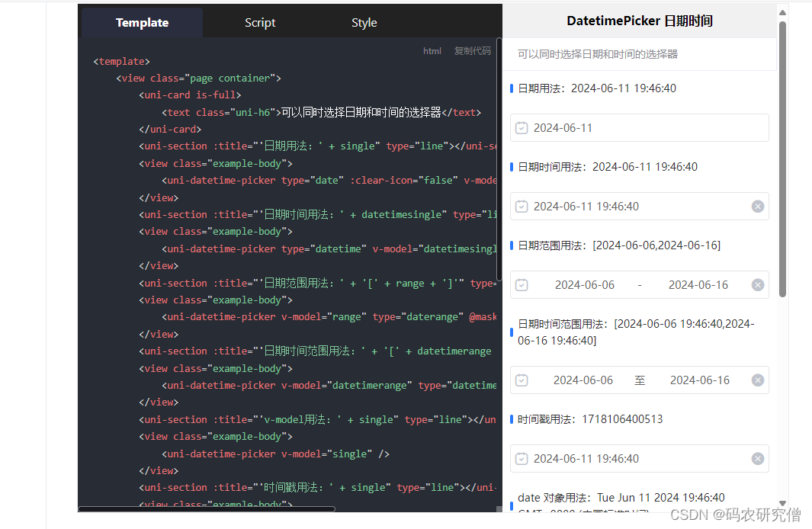
Task: Open the end date 2024-06-16 picker
Action: (698, 284)
